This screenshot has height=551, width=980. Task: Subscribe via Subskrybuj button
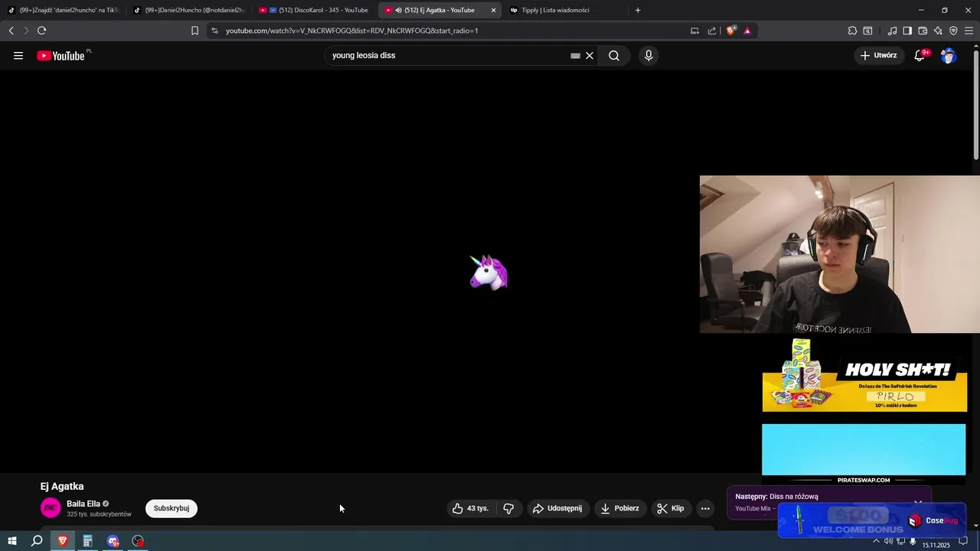(x=171, y=508)
